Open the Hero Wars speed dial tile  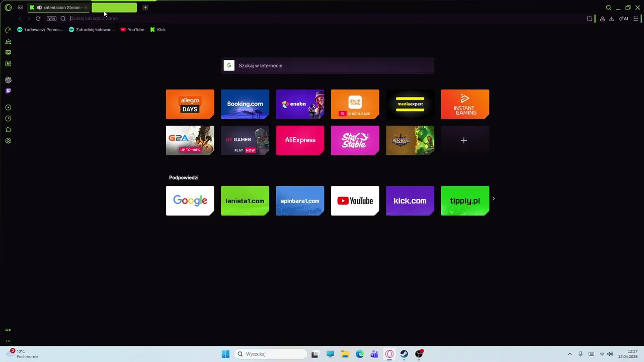[410, 140]
